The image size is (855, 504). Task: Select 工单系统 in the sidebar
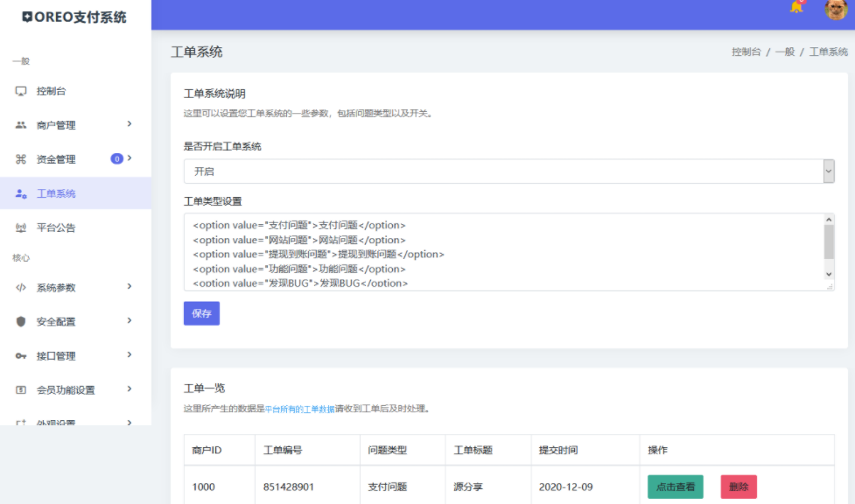tap(56, 193)
